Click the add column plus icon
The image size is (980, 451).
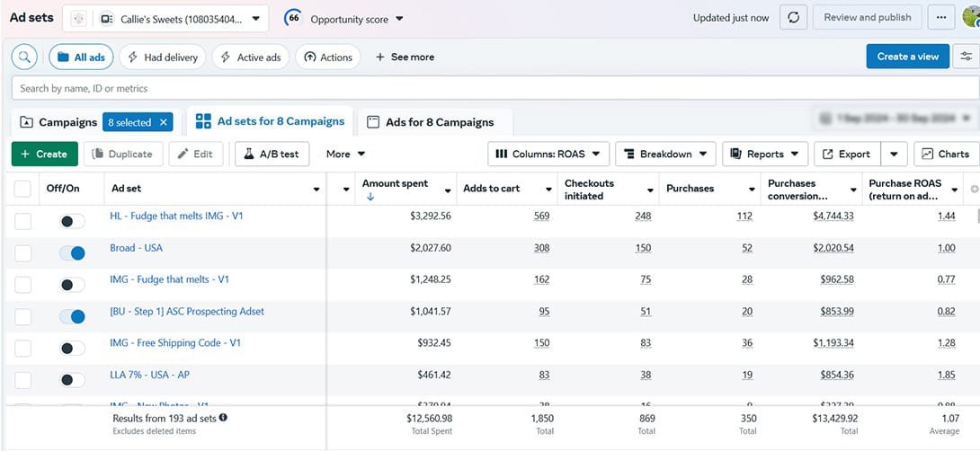[x=975, y=189]
